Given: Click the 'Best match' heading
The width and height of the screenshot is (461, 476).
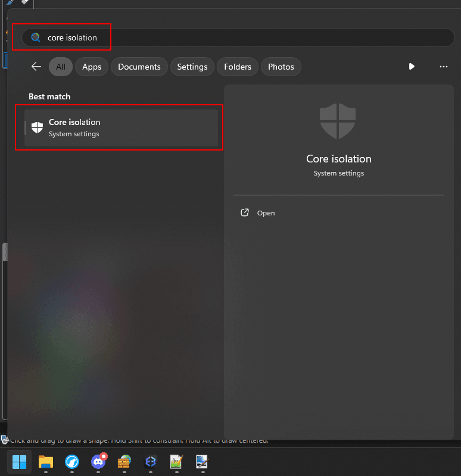Looking at the screenshot, I should point(49,96).
